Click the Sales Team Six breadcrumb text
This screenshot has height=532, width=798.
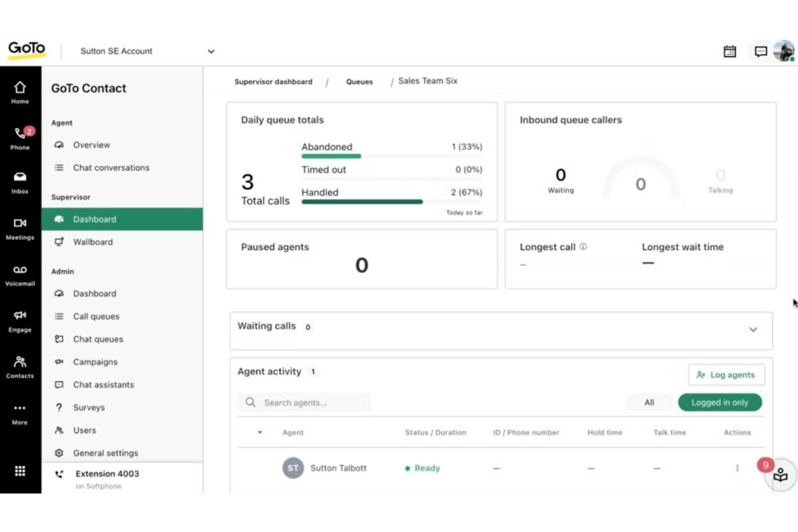coord(428,81)
